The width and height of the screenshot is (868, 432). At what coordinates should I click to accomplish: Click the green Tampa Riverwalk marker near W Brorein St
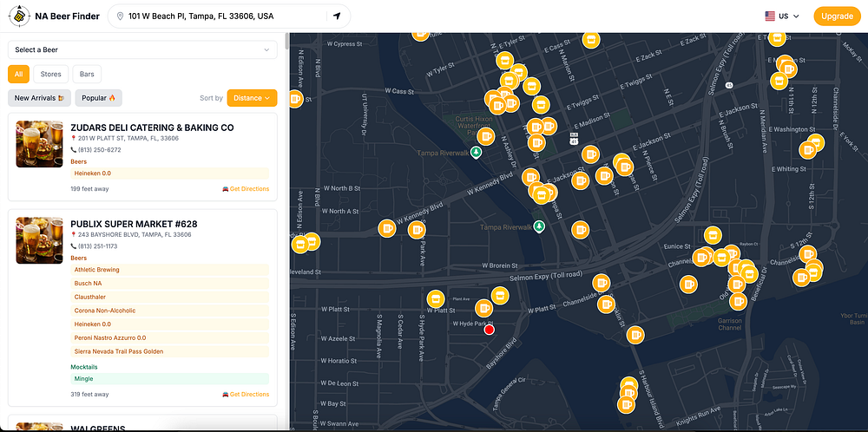[x=539, y=226]
